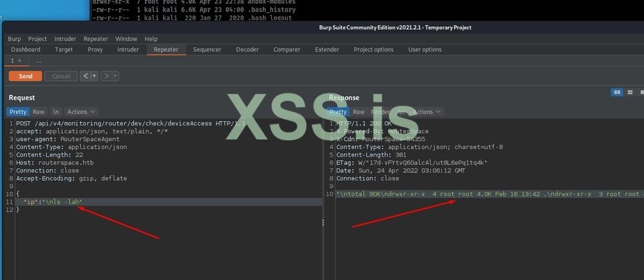Screen dimensions: 644x280
Task: Click the X-Powered-By: RouterSpace header
Action: click(383, 131)
